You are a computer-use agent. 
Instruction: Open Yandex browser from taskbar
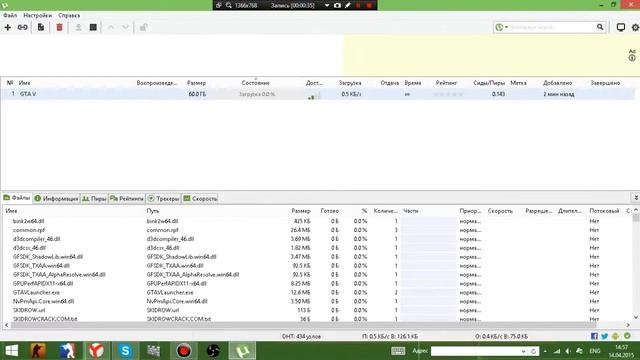click(x=96, y=351)
